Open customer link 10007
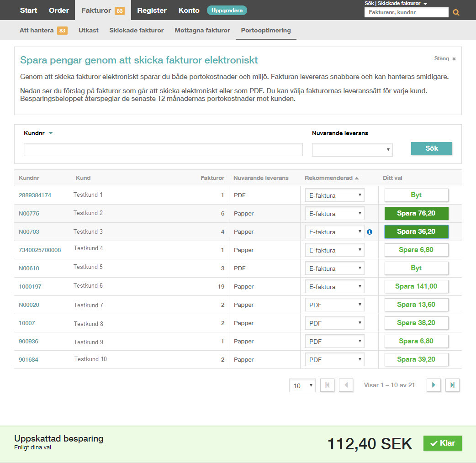 [x=26, y=323]
